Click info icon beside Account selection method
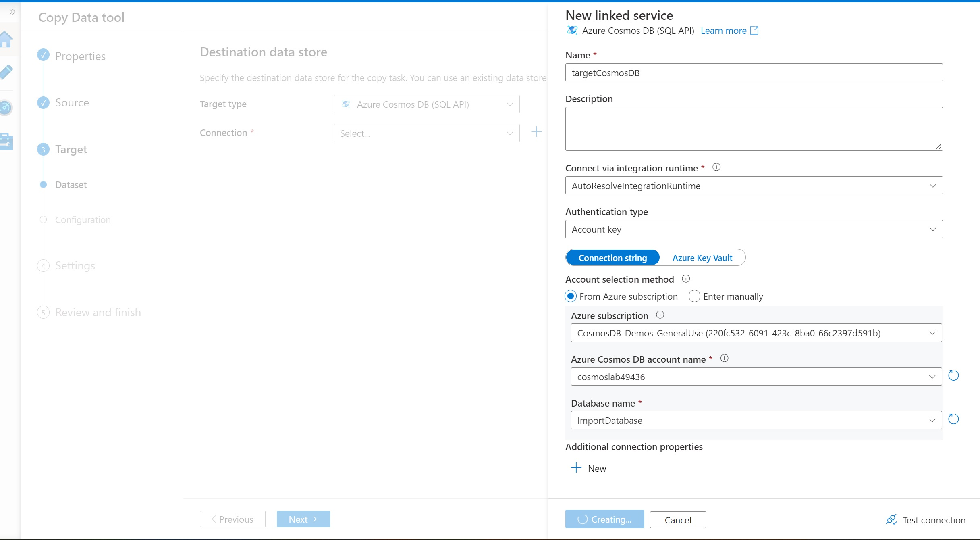 [x=686, y=279]
